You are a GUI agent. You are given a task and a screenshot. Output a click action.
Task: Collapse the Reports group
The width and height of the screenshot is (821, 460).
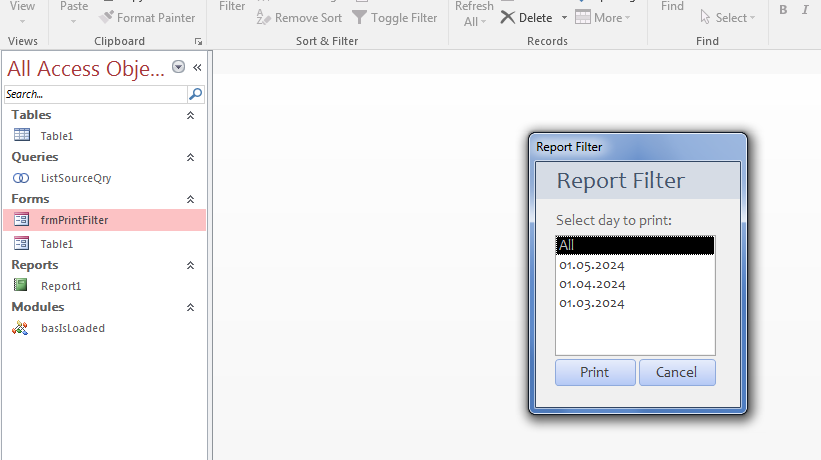(191, 265)
